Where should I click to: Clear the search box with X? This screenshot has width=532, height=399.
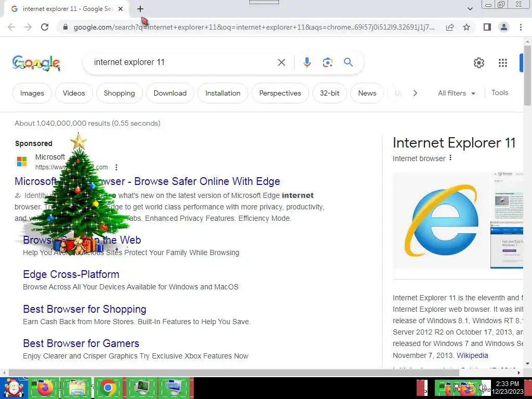(x=281, y=62)
